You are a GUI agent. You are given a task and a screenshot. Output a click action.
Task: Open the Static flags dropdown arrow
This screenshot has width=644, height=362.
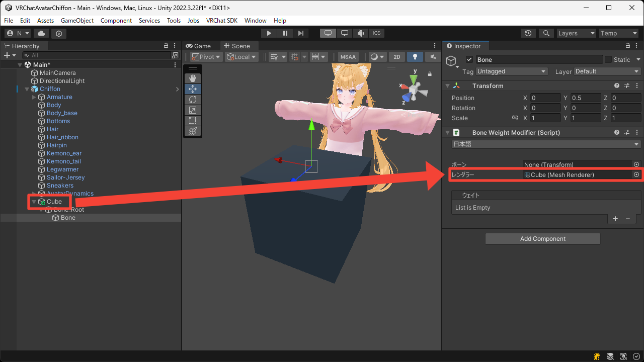click(x=637, y=59)
